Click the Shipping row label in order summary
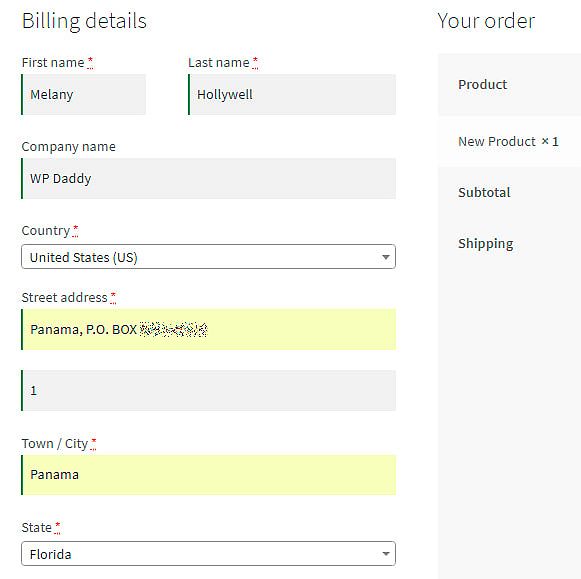 tap(486, 243)
